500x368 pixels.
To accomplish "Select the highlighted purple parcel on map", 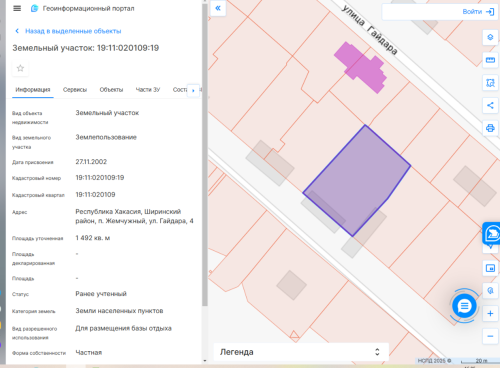I will coord(358,182).
